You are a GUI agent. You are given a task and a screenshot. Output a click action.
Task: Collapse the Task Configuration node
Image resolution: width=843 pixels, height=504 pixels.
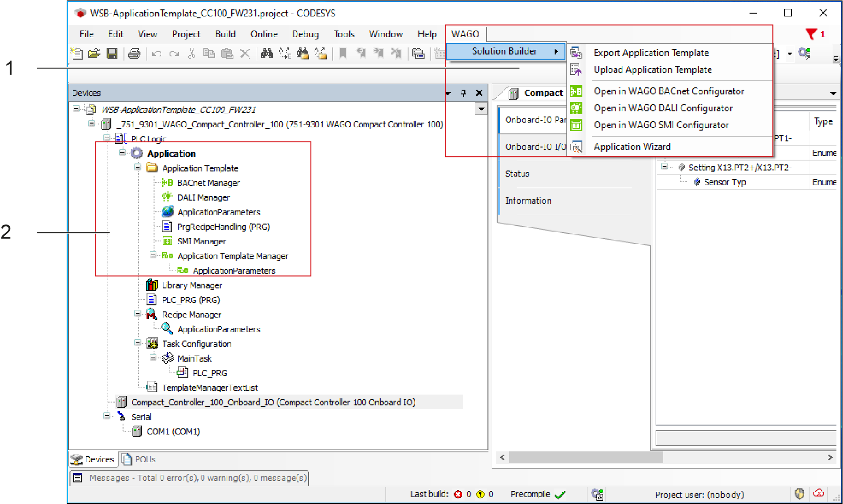138,343
